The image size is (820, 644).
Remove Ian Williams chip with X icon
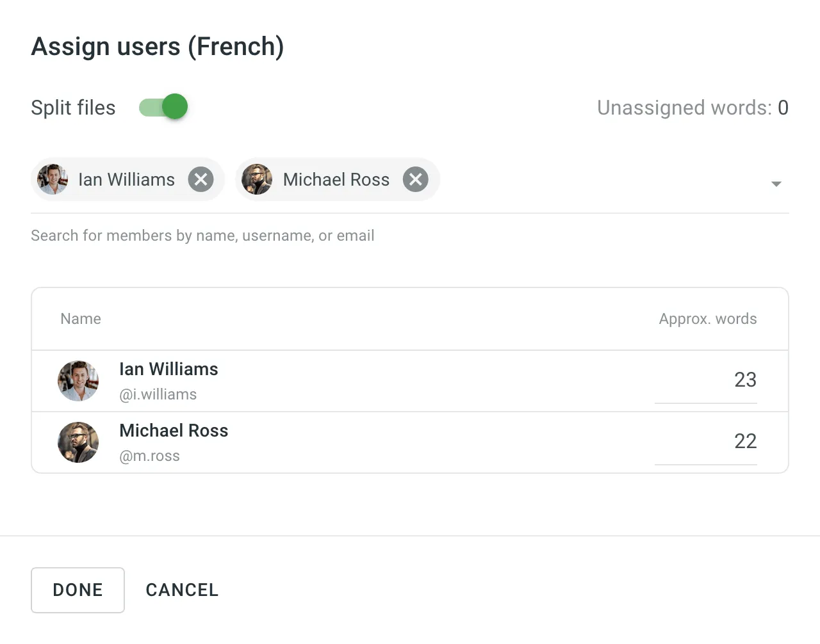(x=201, y=179)
